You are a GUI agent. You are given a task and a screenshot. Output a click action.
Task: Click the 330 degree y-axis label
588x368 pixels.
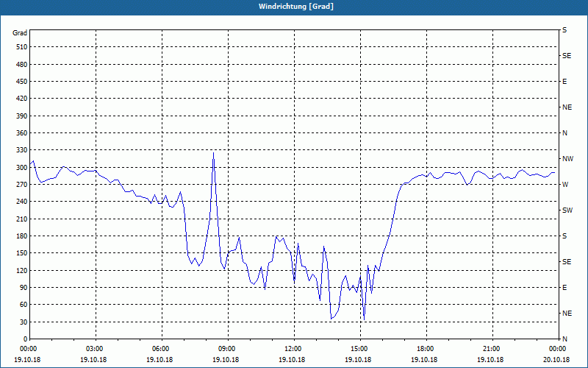point(21,150)
